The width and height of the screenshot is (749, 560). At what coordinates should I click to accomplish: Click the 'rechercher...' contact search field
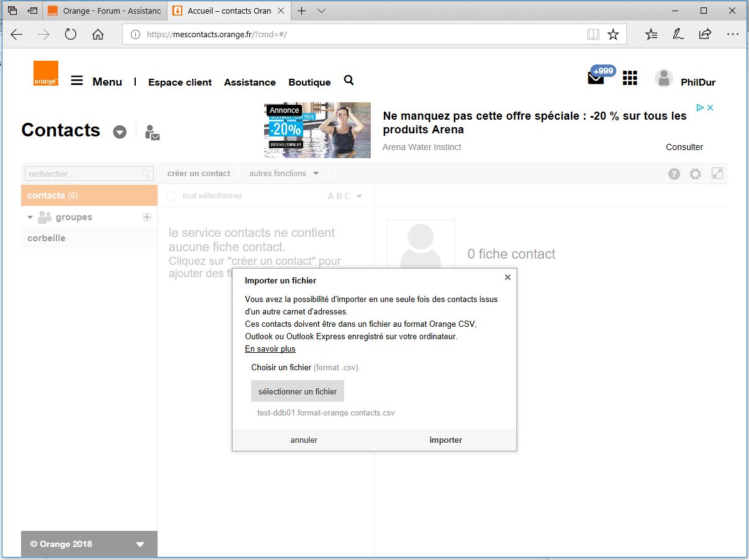tap(84, 174)
